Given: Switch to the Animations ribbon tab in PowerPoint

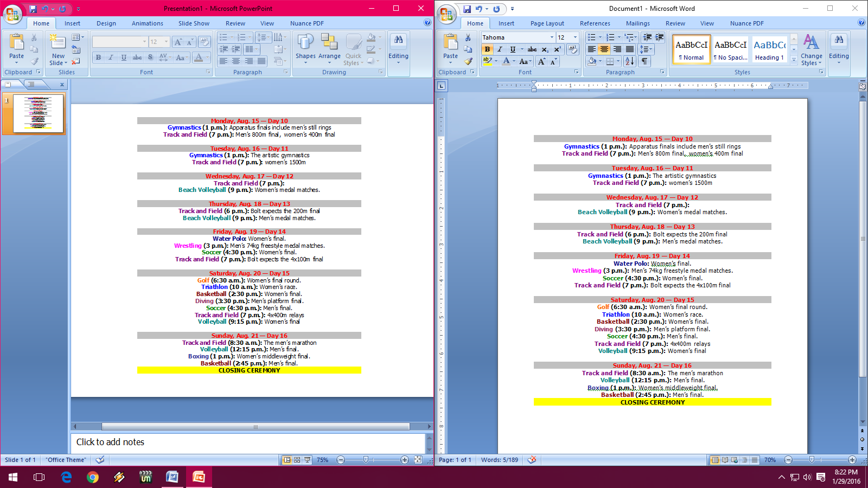Looking at the screenshot, I should click(x=147, y=23).
